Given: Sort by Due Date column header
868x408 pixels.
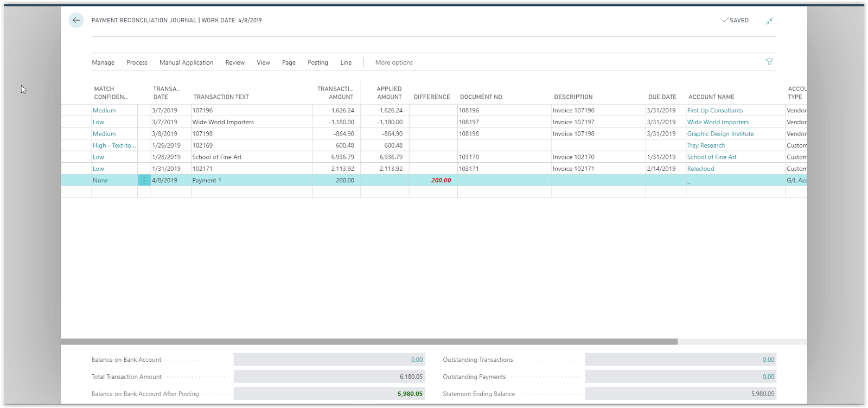Looking at the screenshot, I should coord(662,97).
